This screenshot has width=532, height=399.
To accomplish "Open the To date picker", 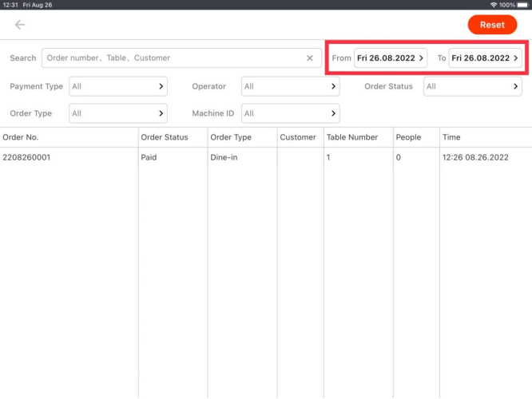I will [x=485, y=58].
